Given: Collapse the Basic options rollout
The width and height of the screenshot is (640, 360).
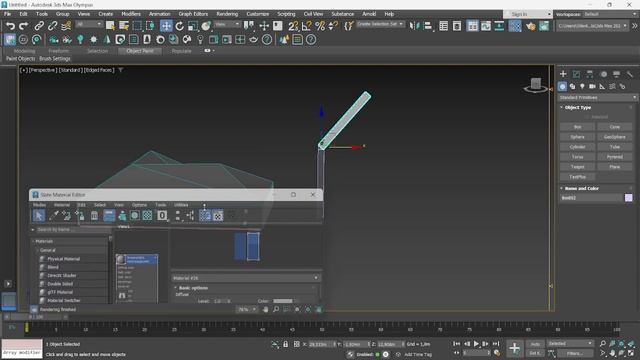Looking at the screenshot, I should 176,288.
